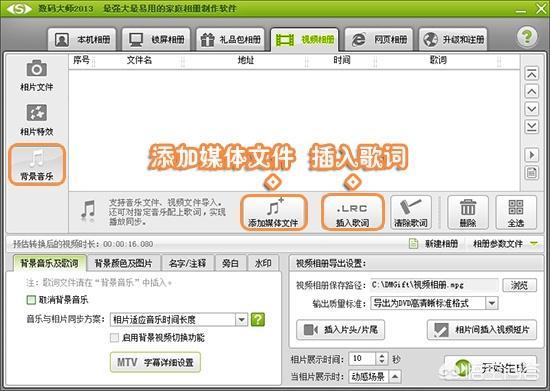Expand the 音乐与相片同步方案 dropdown
550x391 pixels.
pos(241,319)
